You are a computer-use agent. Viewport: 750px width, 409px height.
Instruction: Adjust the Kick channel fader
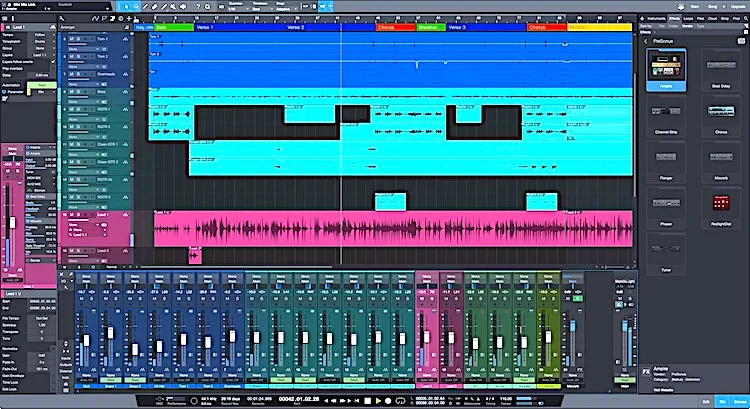click(87, 341)
